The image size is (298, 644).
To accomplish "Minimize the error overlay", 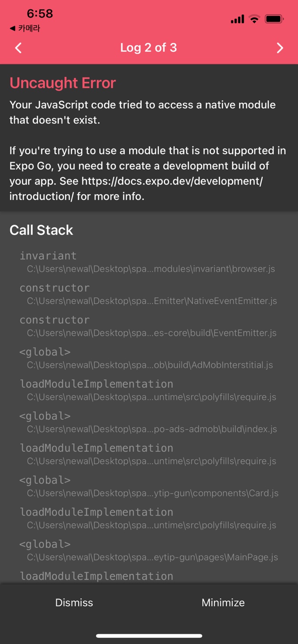I will click(223, 602).
